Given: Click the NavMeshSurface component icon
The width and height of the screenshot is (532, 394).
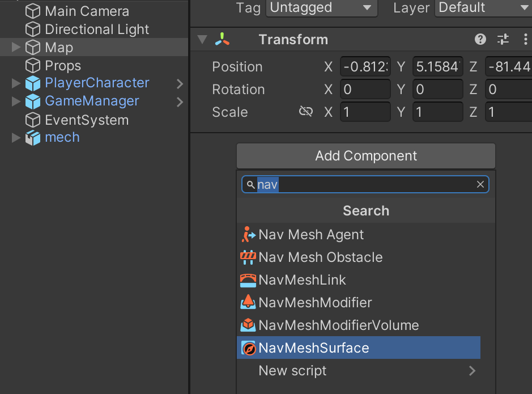Looking at the screenshot, I should (x=248, y=348).
